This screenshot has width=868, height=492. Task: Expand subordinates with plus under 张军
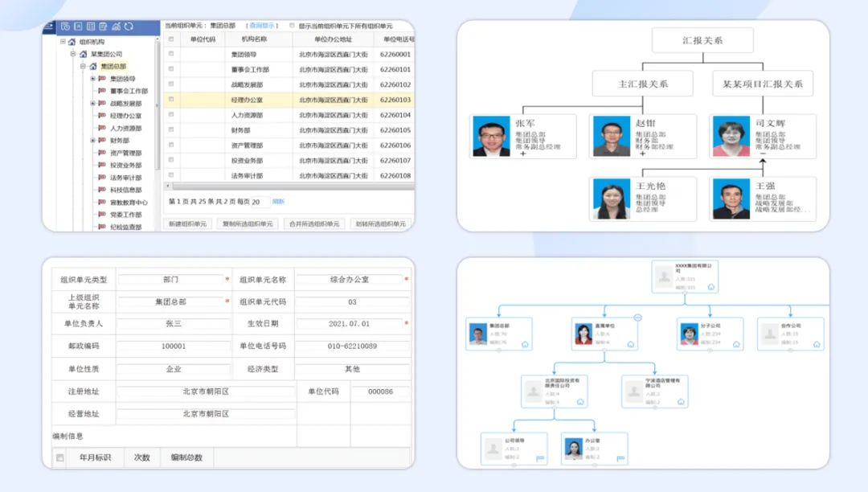(522, 154)
